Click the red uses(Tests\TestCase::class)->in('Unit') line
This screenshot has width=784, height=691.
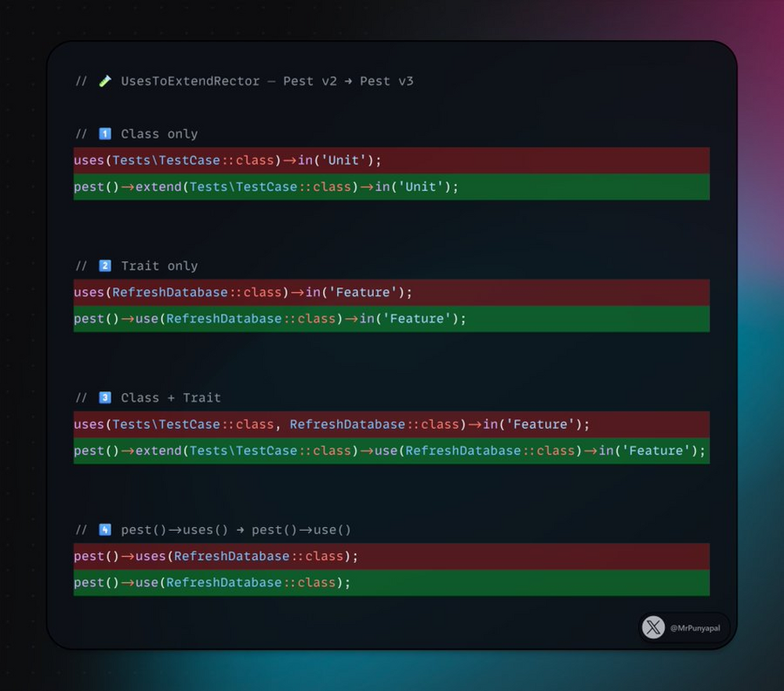[x=227, y=161]
